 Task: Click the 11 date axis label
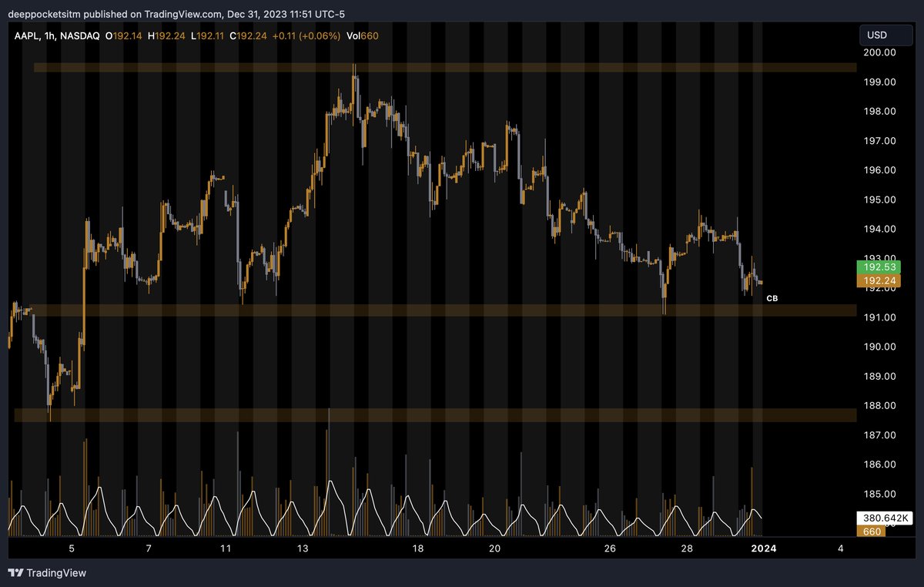tap(226, 548)
